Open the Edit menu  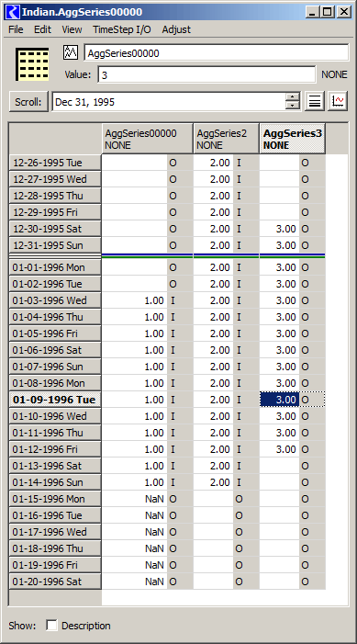point(42,29)
